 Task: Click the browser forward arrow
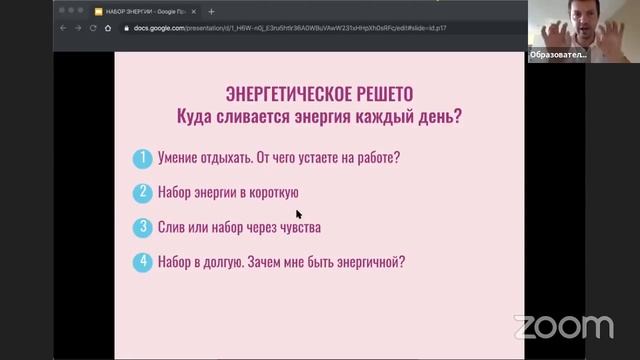(x=78, y=28)
